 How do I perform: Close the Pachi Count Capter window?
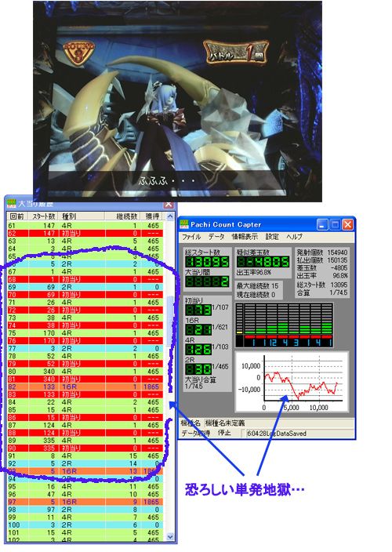(347, 224)
